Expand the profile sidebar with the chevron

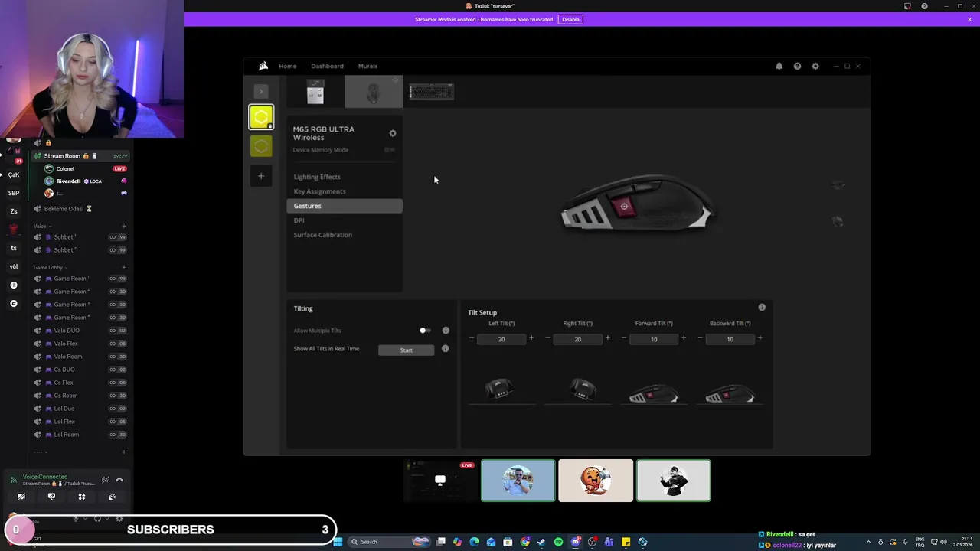(260, 91)
